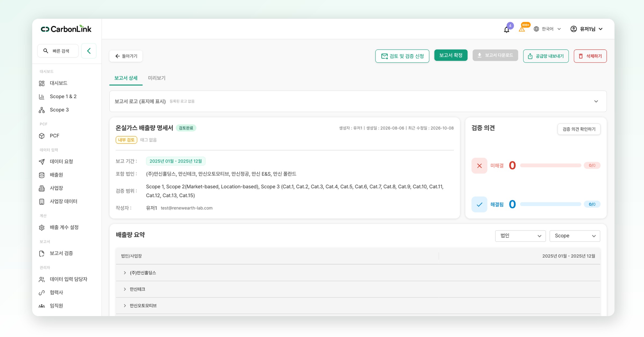Open 임직원 in the sidebar
The image size is (644, 337).
click(56, 306)
